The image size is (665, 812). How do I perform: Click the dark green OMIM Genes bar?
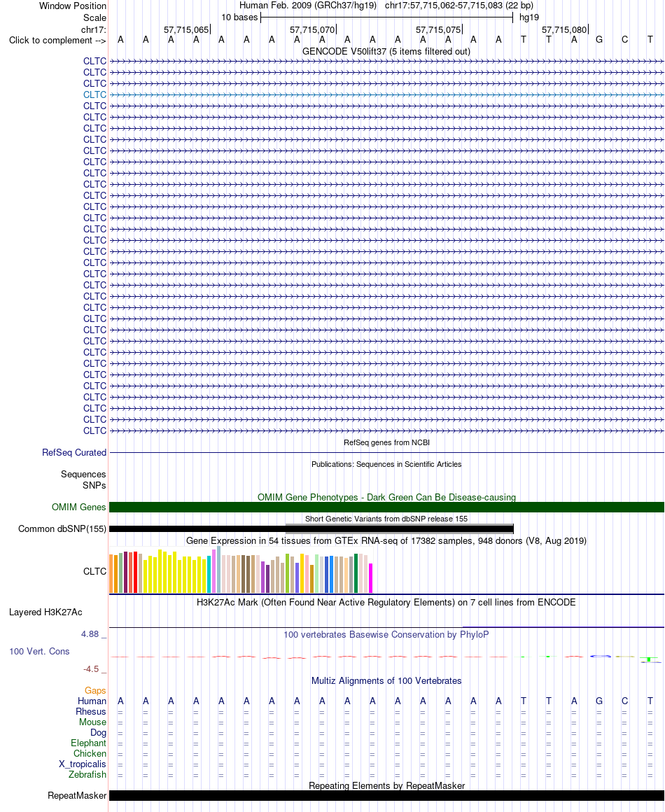tap(386, 507)
